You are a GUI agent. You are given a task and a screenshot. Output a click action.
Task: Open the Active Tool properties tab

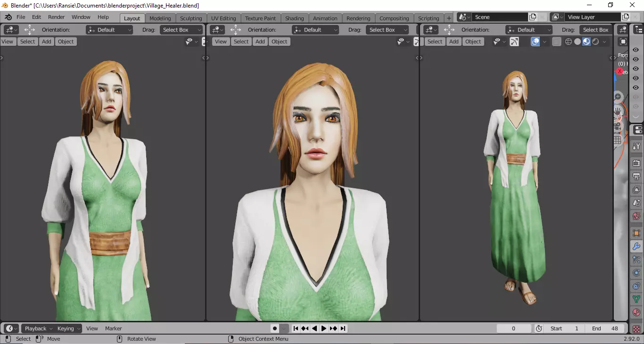tap(636, 146)
